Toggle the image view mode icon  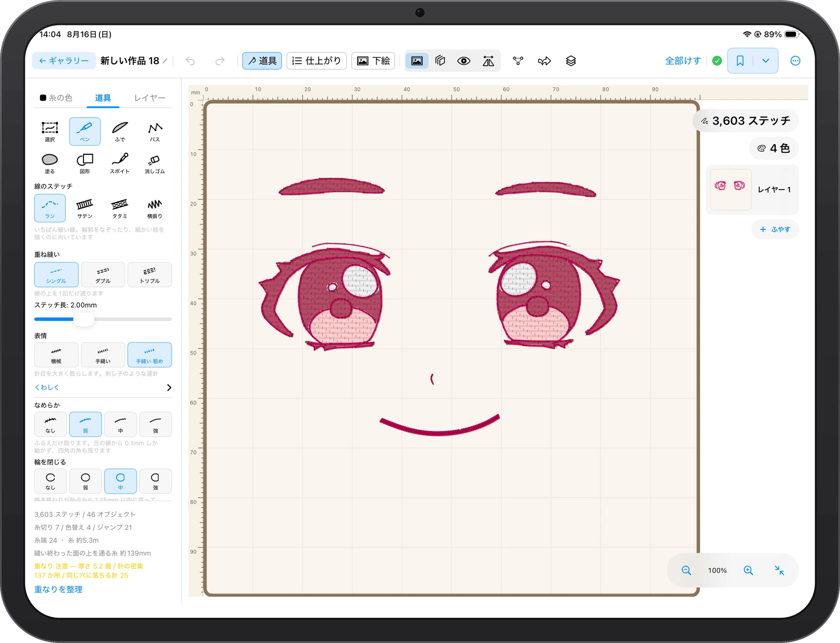pos(417,61)
